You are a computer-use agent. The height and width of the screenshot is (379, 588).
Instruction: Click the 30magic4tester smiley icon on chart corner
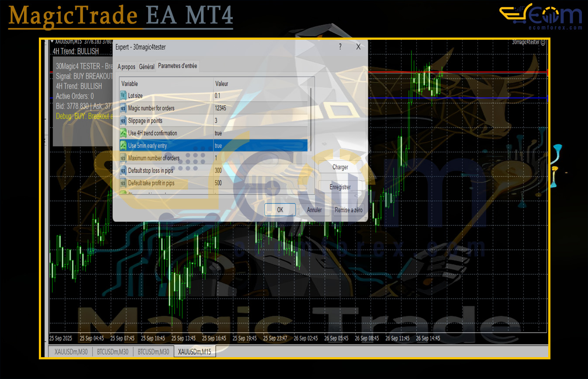[543, 42]
